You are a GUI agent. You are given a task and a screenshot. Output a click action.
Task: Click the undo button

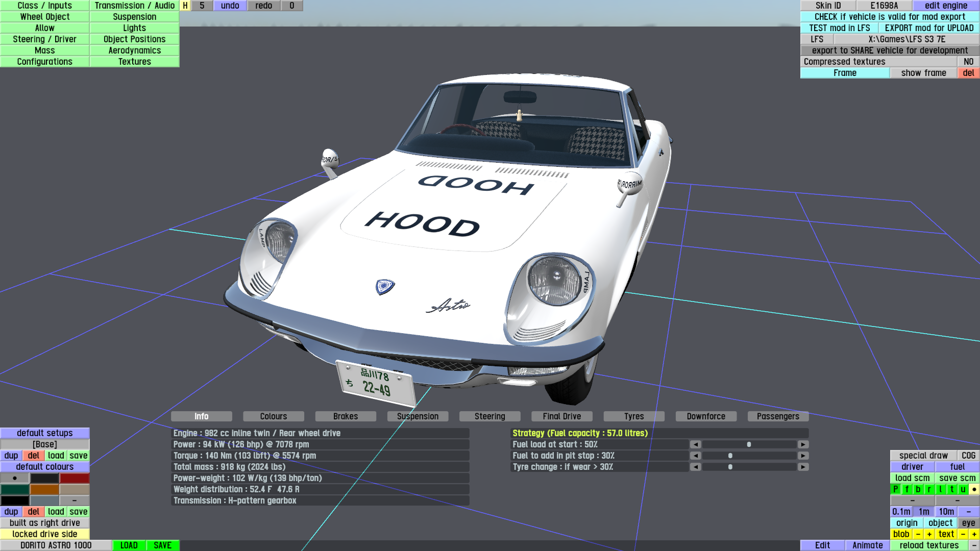[x=230, y=6]
